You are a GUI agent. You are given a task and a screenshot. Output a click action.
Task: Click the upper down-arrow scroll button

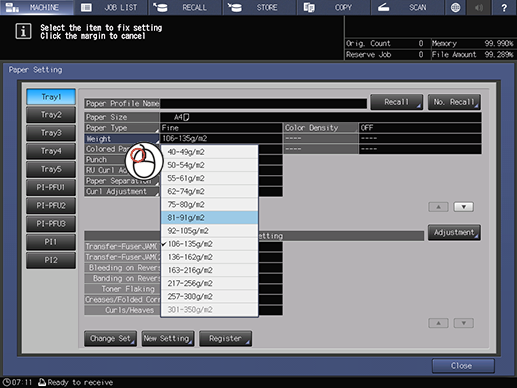pyautogui.click(x=463, y=207)
